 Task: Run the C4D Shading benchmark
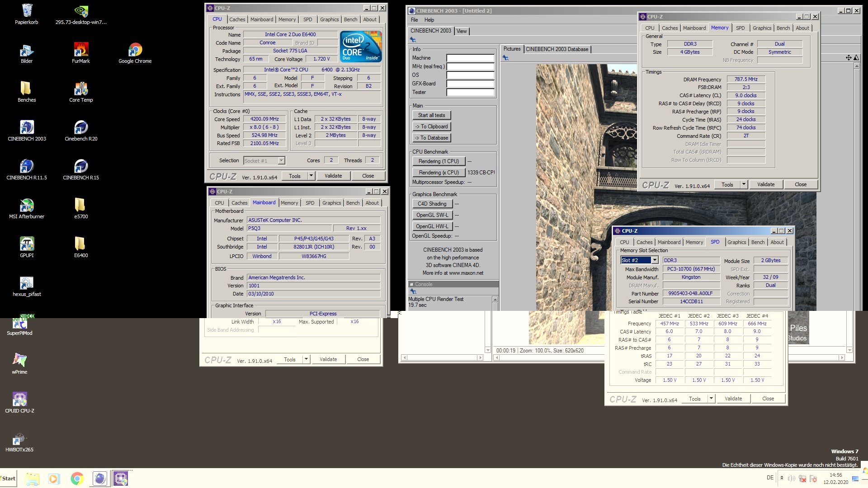432,204
